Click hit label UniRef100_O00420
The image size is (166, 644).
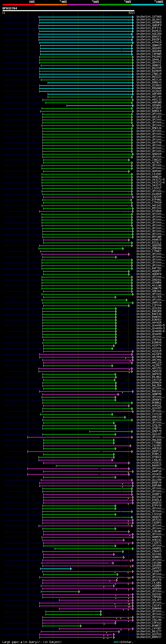point(149,474)
